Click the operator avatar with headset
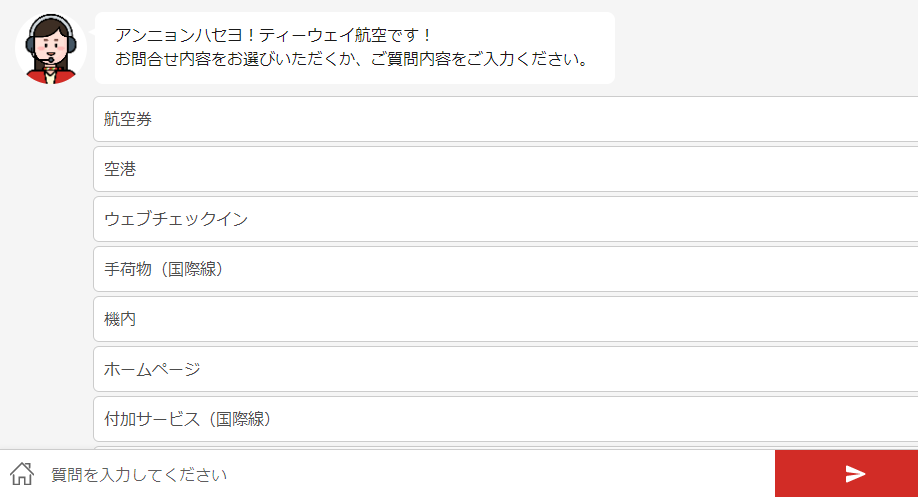The width and height of the screenshot is (918, 497). point(50,49)
